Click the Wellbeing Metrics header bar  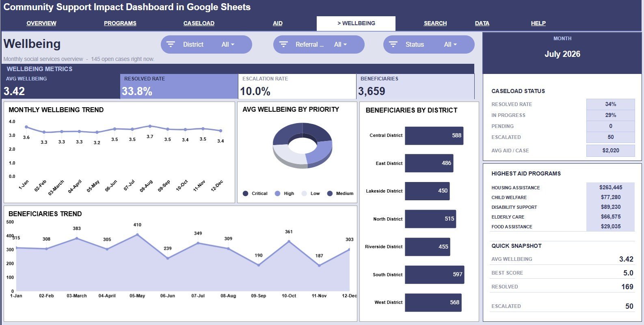(238, 69)
